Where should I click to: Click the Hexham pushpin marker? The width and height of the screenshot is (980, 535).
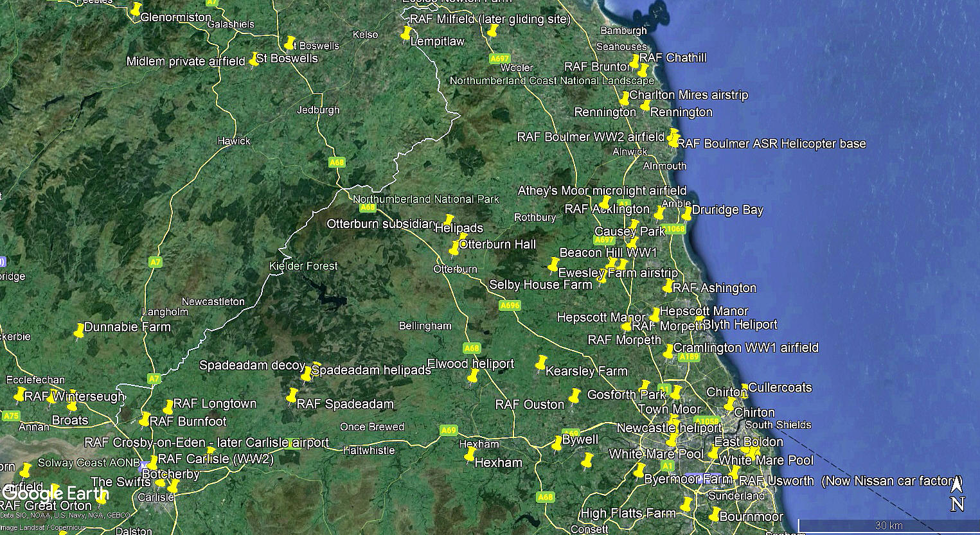[x=470, y=456]
